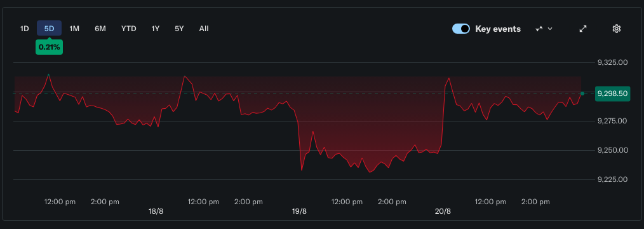Click the 9,225.00 axis value
The image size is (644, 229).
coord(613,179)
